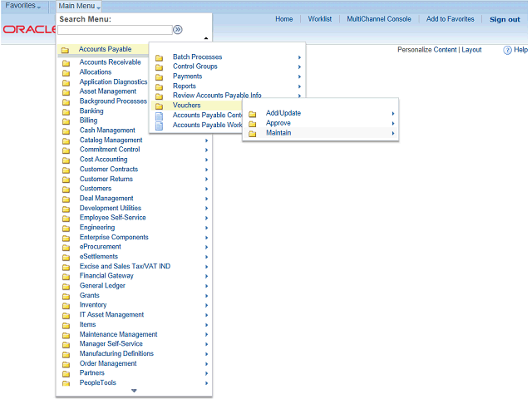Screen dimensions: 532x399
Task: Click the menu scroll-down arrow
Action: pos(134,391)
